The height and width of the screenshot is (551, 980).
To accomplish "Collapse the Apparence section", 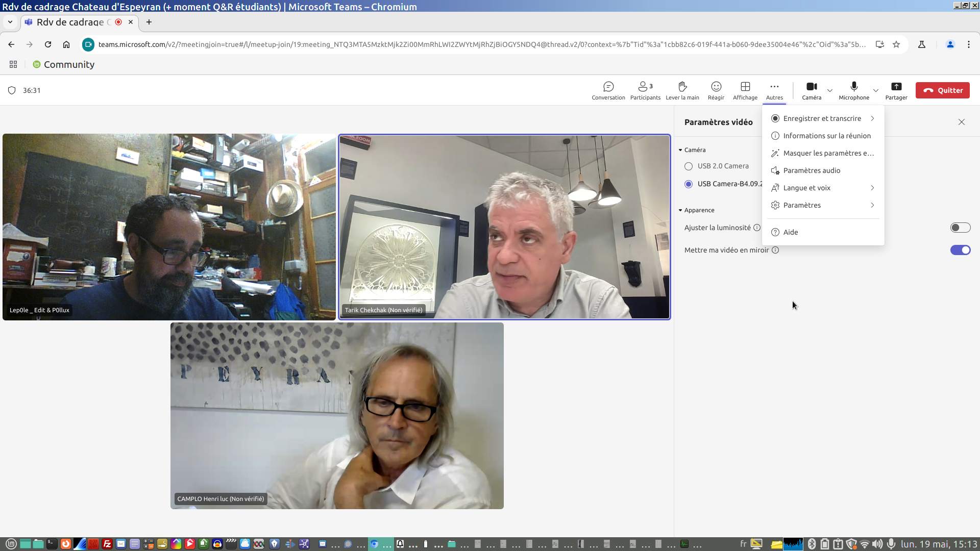I will click(x=681, y=210).
